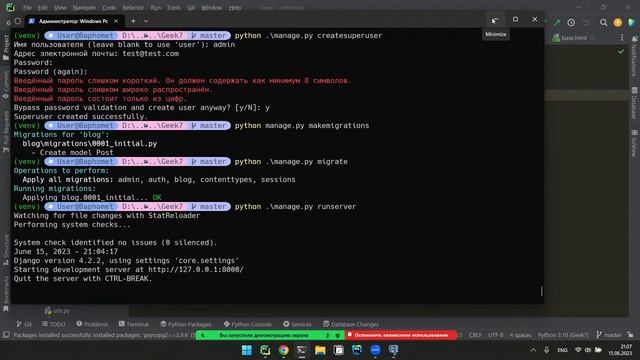The width and height of the screenshot is (640, 360).
Task: Open the Structure tool window
Action: 6,249
